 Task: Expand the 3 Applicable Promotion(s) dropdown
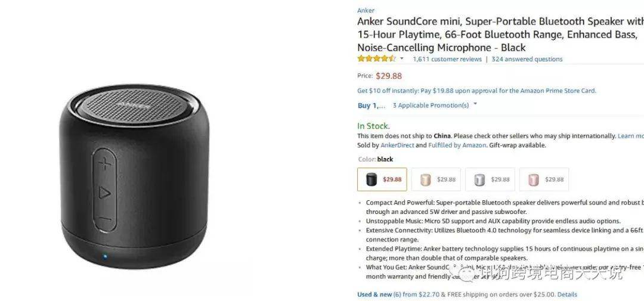point(435,105)
